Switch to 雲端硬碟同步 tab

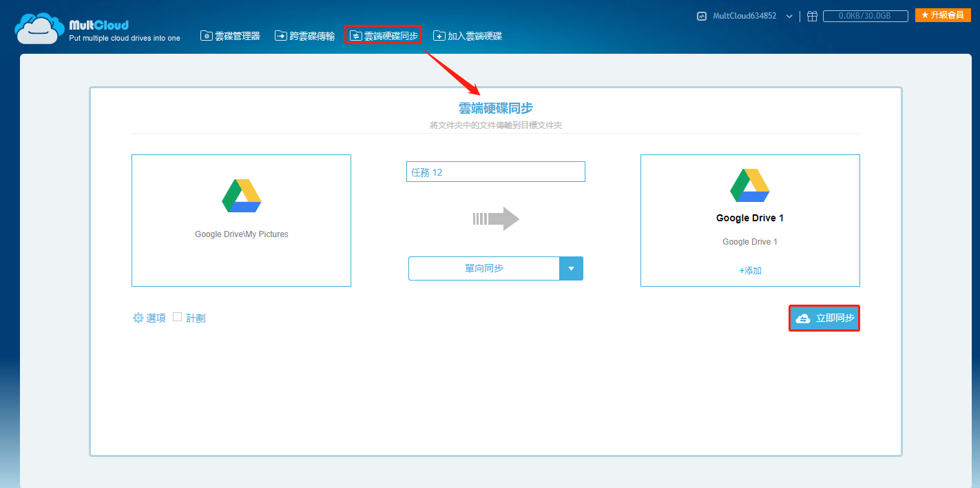click(383, 35)
